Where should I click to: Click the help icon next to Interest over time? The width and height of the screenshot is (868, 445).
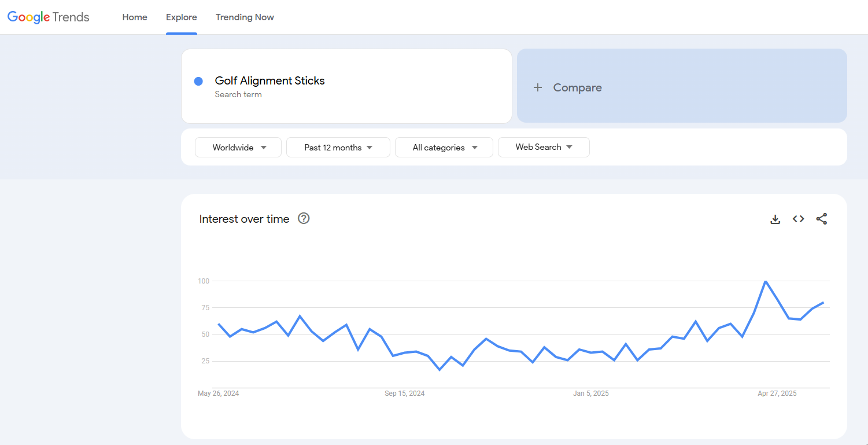pos(304,218)
